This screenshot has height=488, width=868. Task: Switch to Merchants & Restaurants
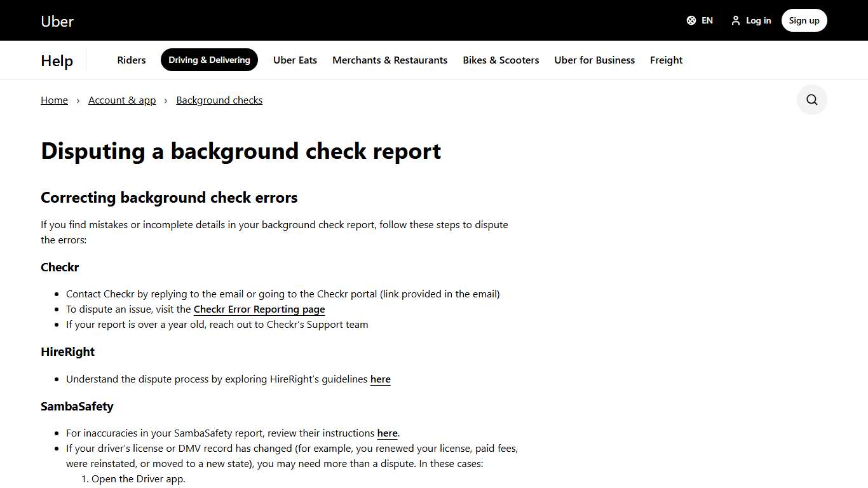click(390, 60)
